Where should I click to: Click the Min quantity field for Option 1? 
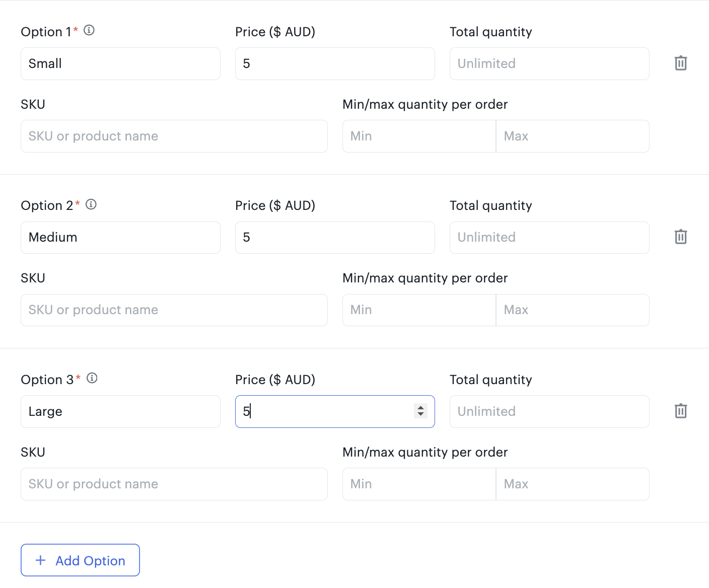pyautogui.click(x=419, y=136)
